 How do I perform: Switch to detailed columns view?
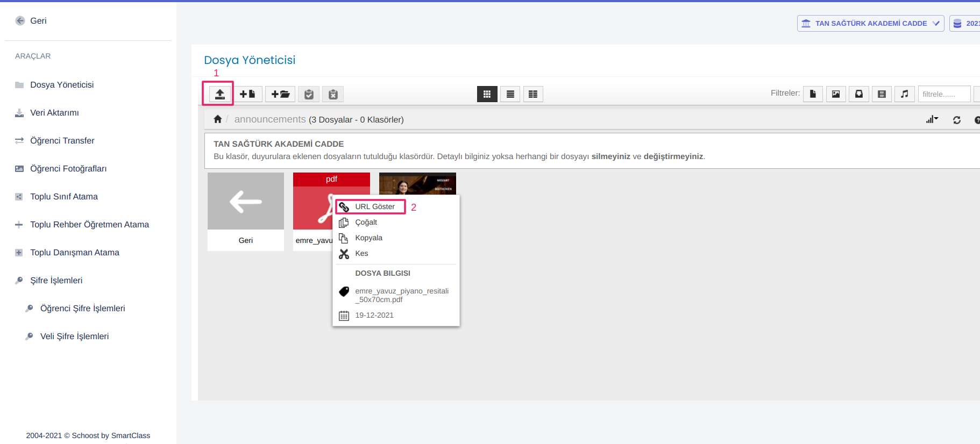click(533, 94)
